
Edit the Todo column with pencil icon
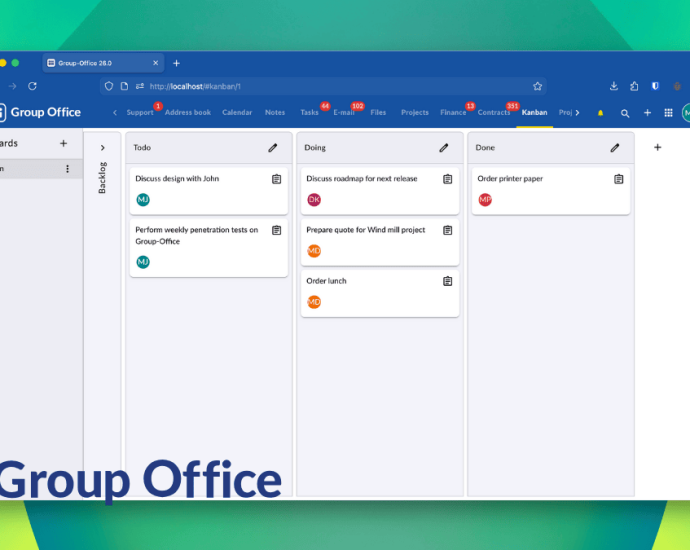(x=273, y=148)
